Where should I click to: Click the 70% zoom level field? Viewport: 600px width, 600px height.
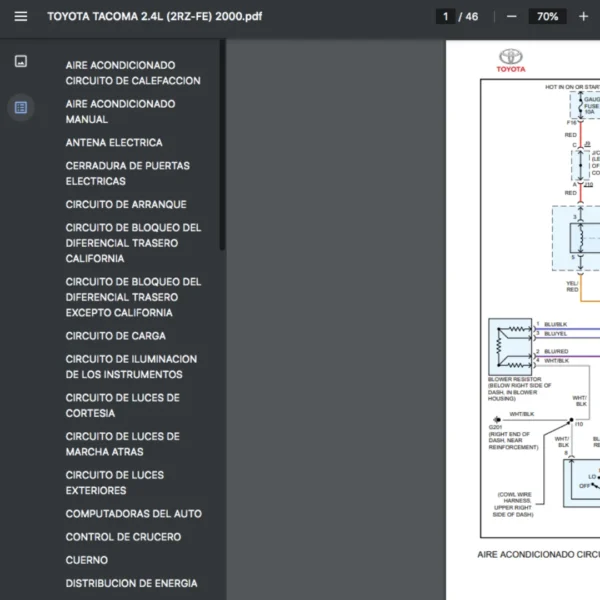(x=547, y=16)
